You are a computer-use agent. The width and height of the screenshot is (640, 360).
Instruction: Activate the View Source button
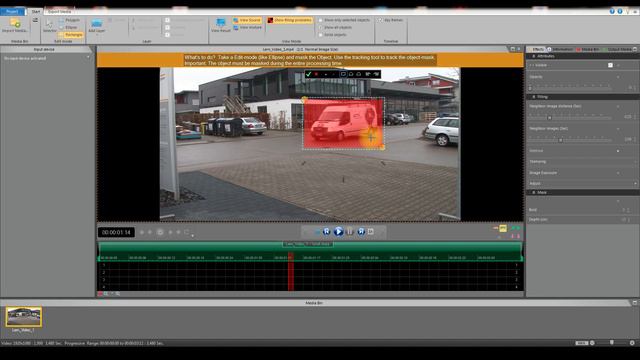[247, 20]
